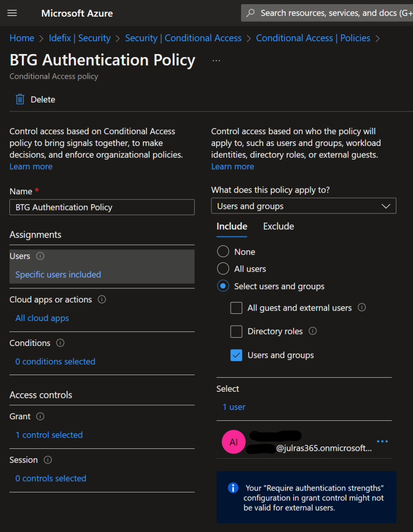Click the search resources, services, and docs box

coord(327,13)
